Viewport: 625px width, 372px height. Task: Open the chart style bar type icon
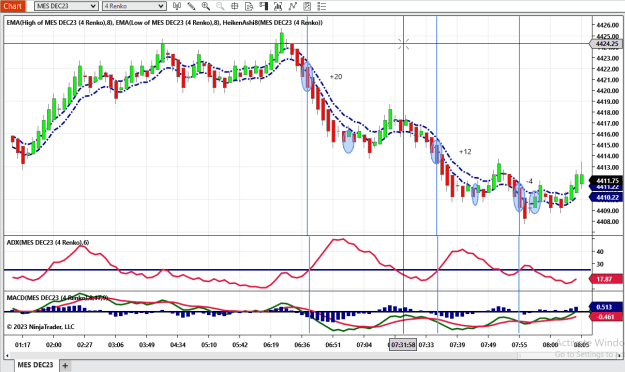(x=177, y=6)
